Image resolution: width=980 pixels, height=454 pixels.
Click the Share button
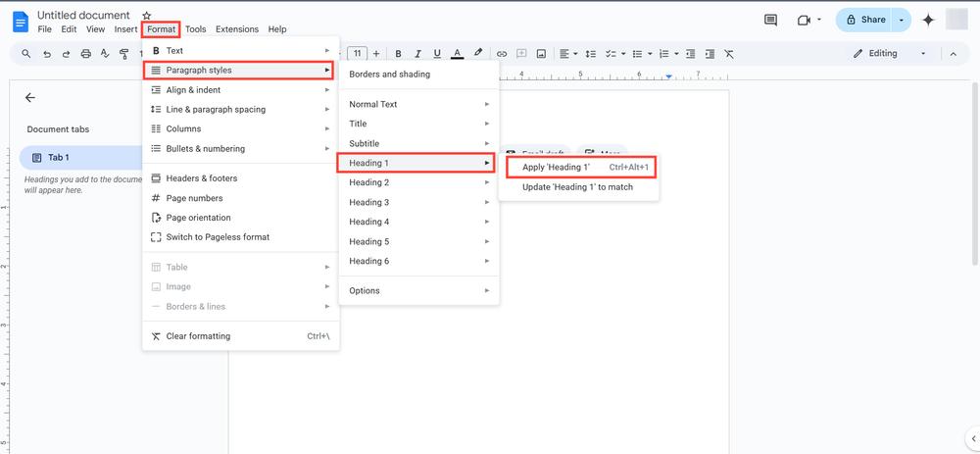point(865,20)
